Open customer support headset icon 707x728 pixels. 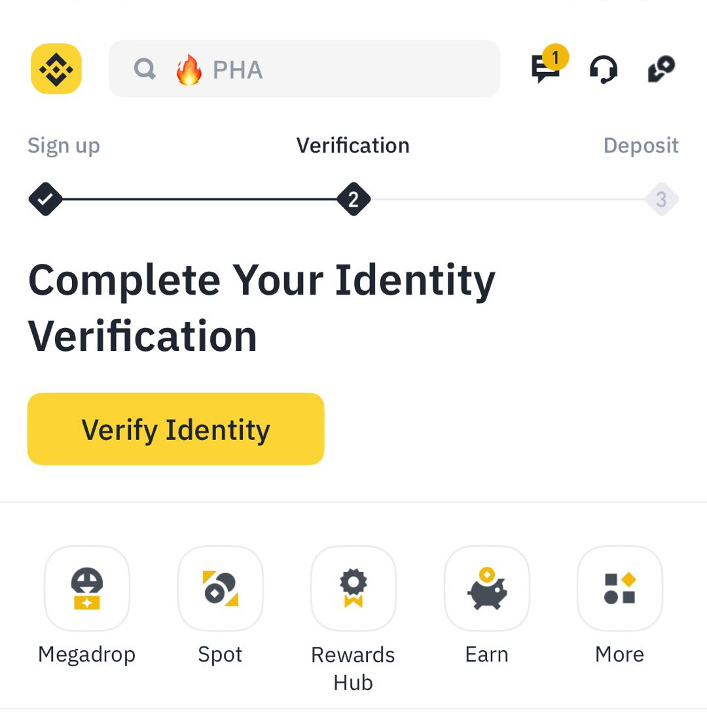[x=603, y=69]
